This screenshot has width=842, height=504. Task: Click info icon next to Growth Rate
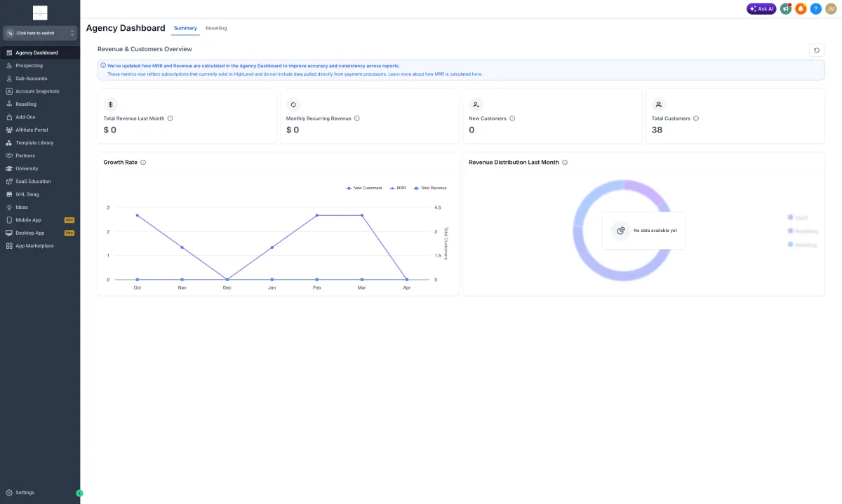coord(143,163)
